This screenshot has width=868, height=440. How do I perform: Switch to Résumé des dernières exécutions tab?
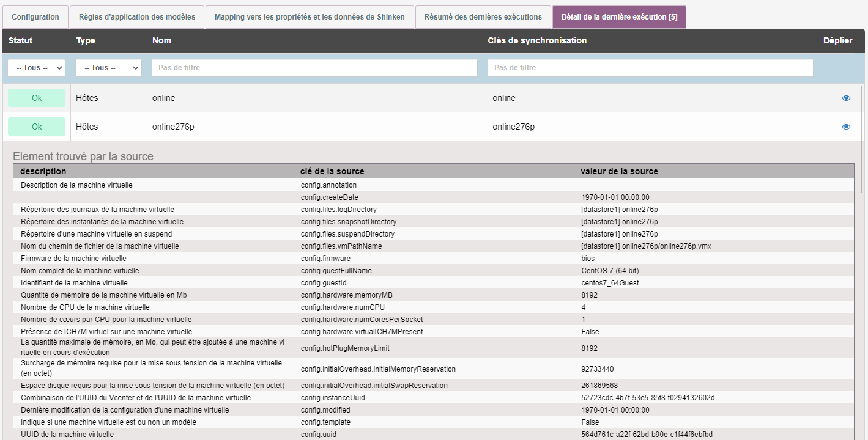[483, 17]
